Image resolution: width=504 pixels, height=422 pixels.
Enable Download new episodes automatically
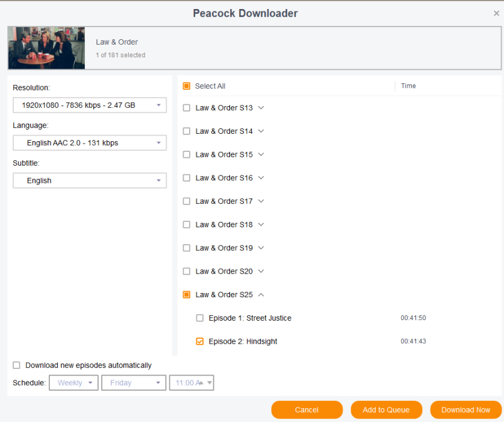pos(16,365)
